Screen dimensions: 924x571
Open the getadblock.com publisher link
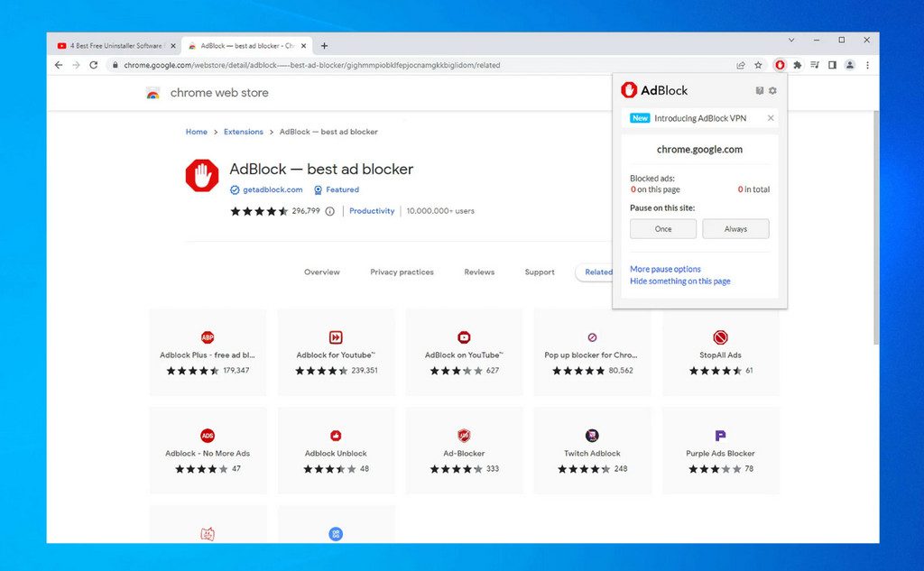tap(273, 189)
